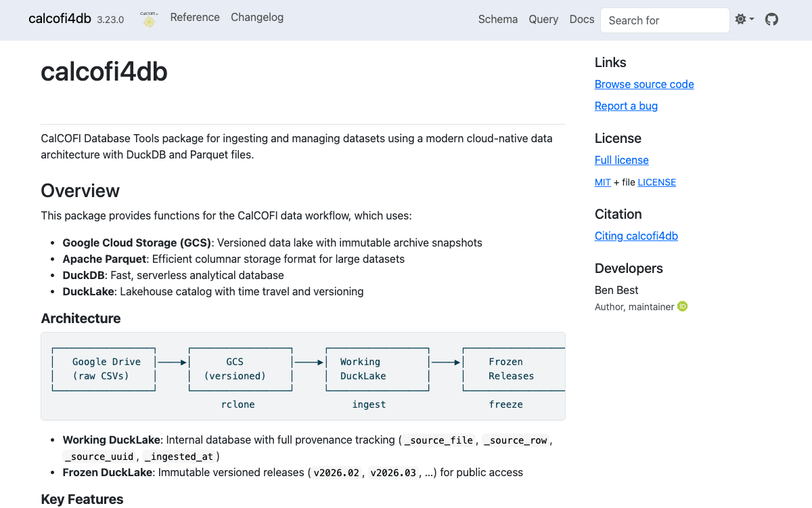Focus the 'Search for' input field
The image size is (812, 508).
[665, 20]
